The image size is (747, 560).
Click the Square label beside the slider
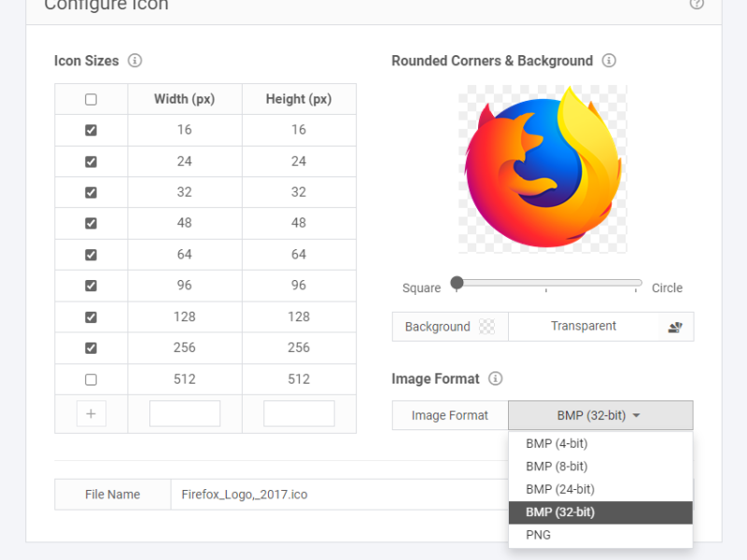pyautogui.click(x=422, y=288)
